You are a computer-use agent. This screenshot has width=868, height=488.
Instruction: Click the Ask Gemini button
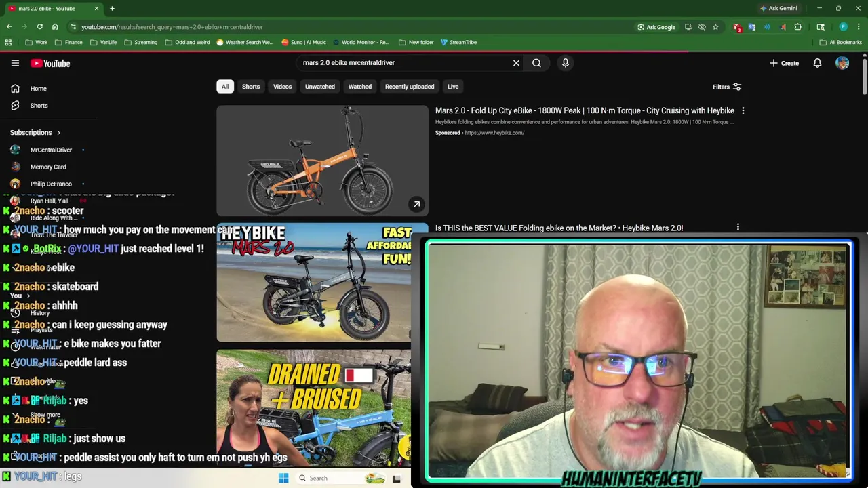point(778,9)
